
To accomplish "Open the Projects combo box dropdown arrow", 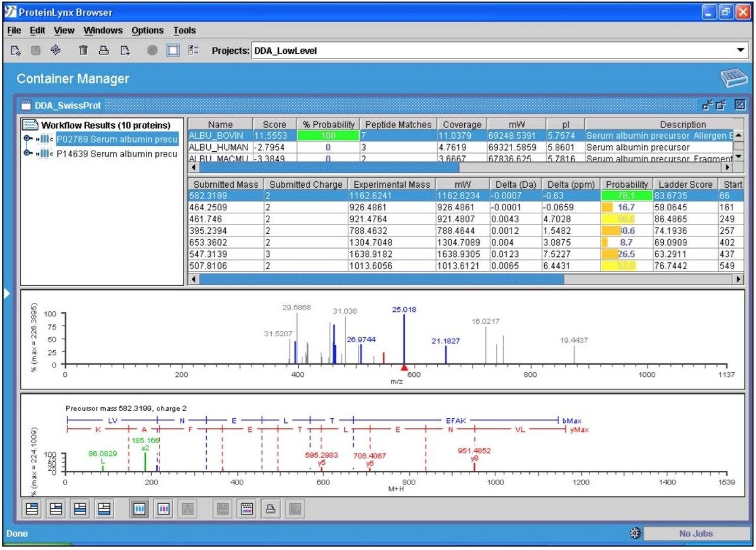I will (741, 51).
